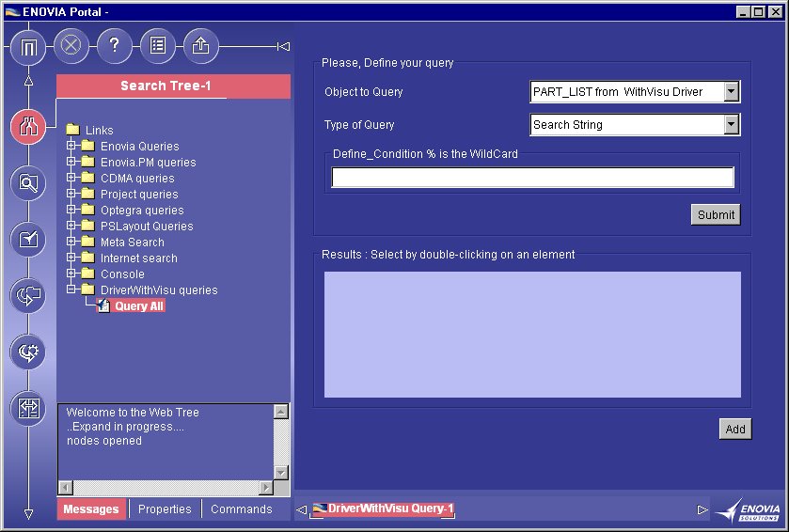Click the refresh window sidebar icon
789x532 pixels.
[x=28, y=296]
